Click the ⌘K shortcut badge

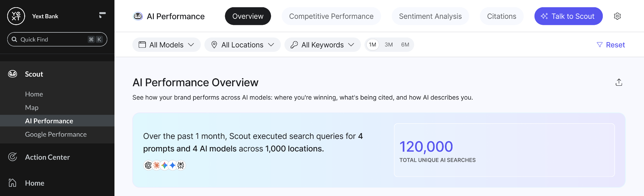pos(95,39)
